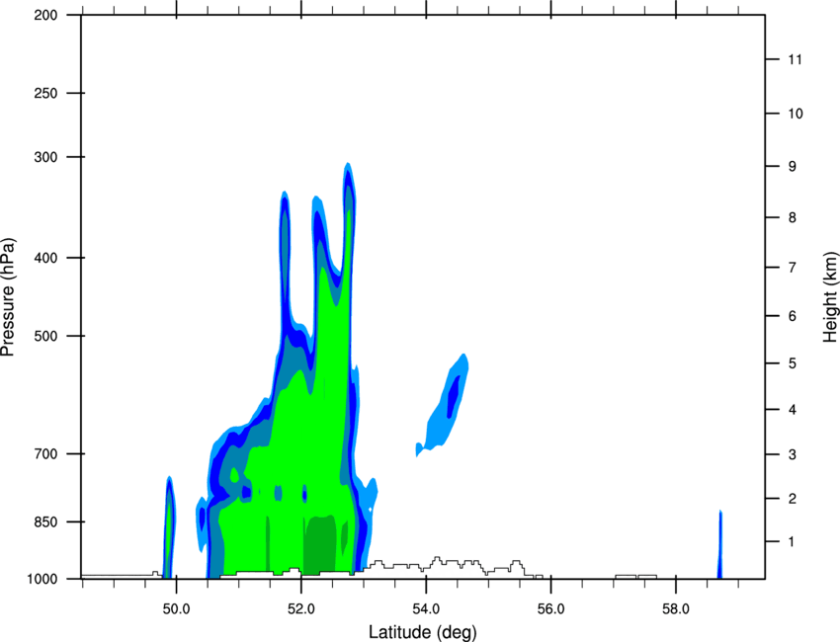Select the 700 pressure tick label
This screenshot has width=840, height=642.
click(x=45, y=454)
